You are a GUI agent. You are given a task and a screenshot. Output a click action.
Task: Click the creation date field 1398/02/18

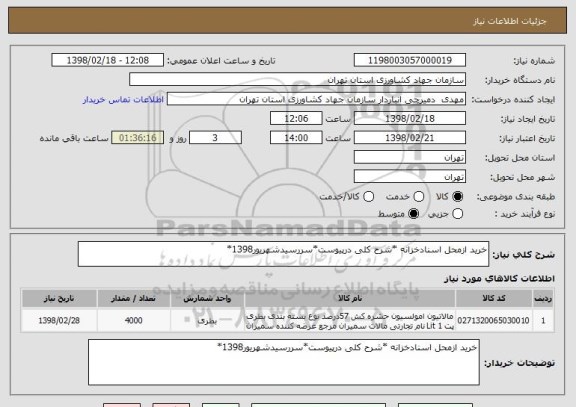410,119
